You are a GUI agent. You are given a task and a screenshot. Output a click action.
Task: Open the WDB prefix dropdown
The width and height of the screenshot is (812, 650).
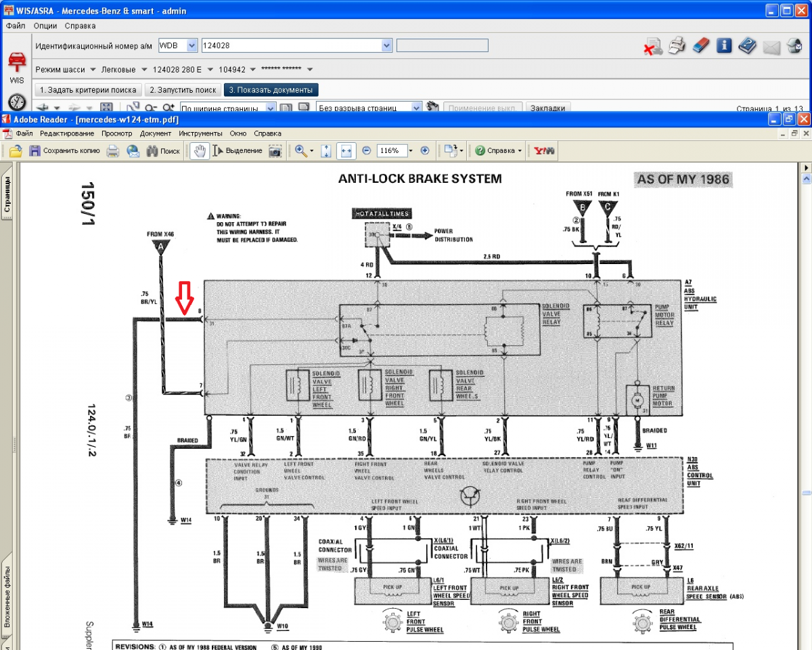pos(191,45)
